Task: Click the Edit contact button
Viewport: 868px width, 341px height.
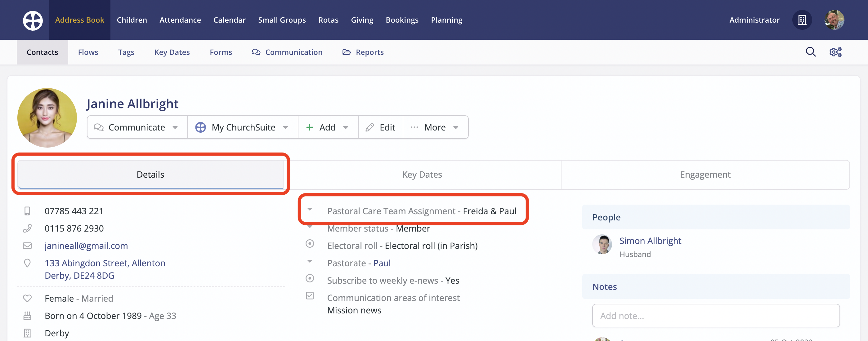Action: pos(380,127)
